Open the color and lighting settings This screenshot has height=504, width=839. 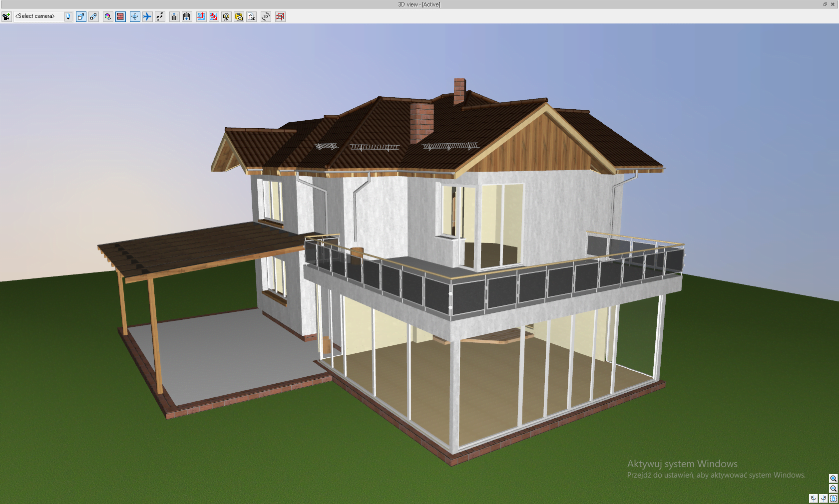click(x=108, y=16)
